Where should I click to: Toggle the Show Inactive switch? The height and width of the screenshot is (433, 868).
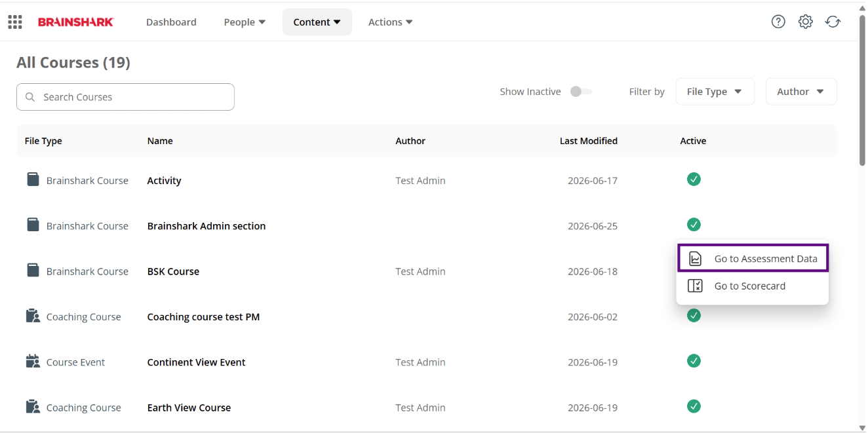pos(580,92)
